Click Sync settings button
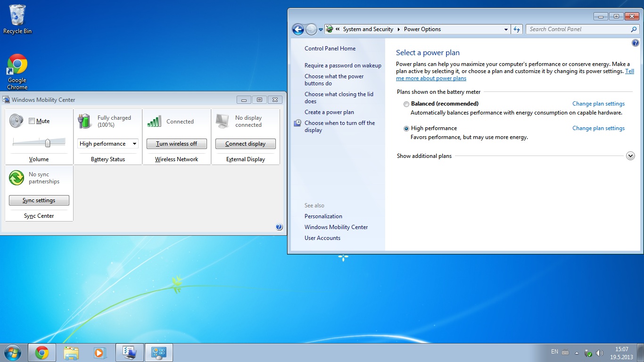This screenshot has width=644, height=362. (x=39, y=200)
